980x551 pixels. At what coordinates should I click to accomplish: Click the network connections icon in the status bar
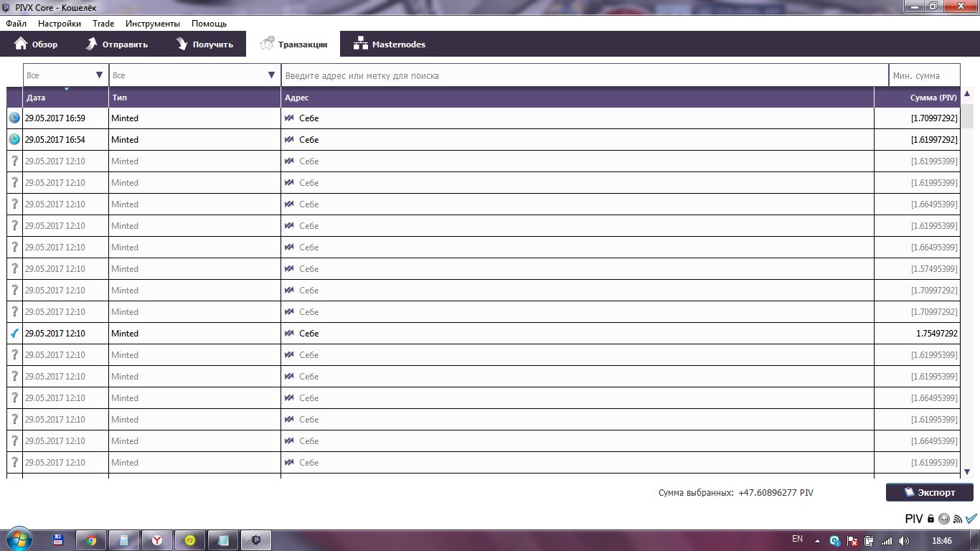tap(958, 519)
